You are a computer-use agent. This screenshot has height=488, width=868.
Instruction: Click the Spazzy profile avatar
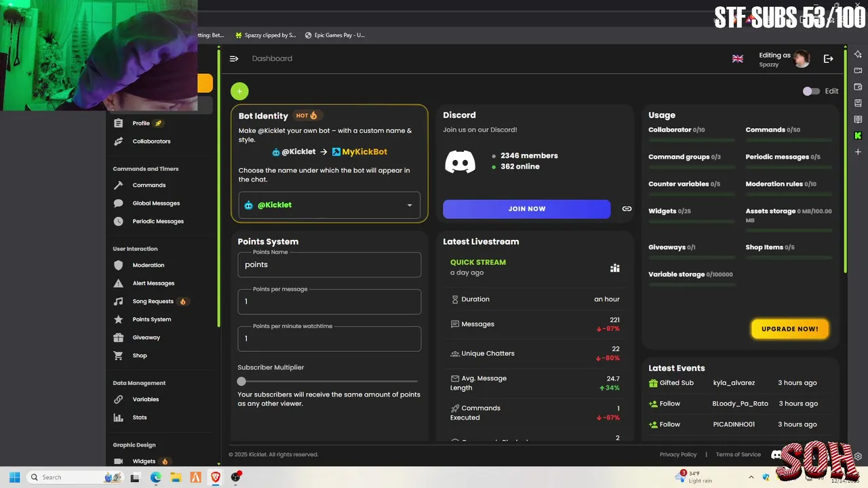pos(802,59)
